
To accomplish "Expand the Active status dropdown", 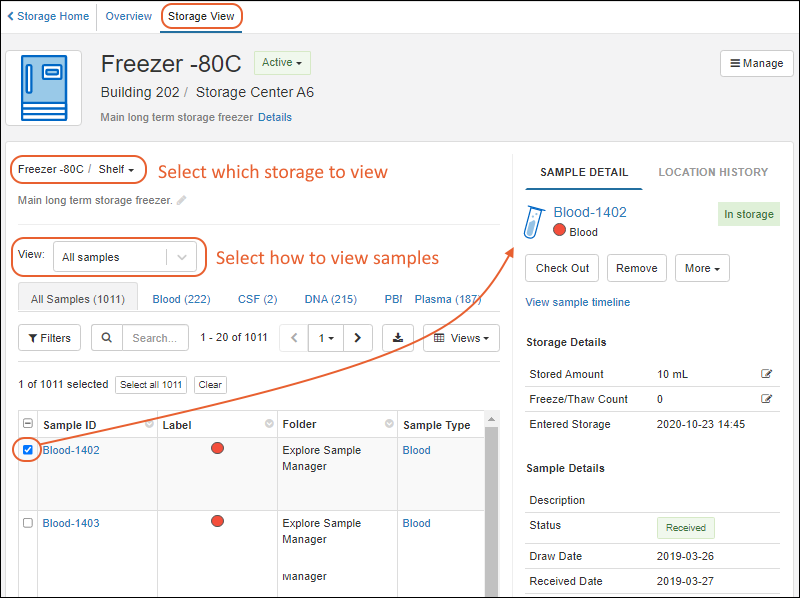I will pos(283,63).
